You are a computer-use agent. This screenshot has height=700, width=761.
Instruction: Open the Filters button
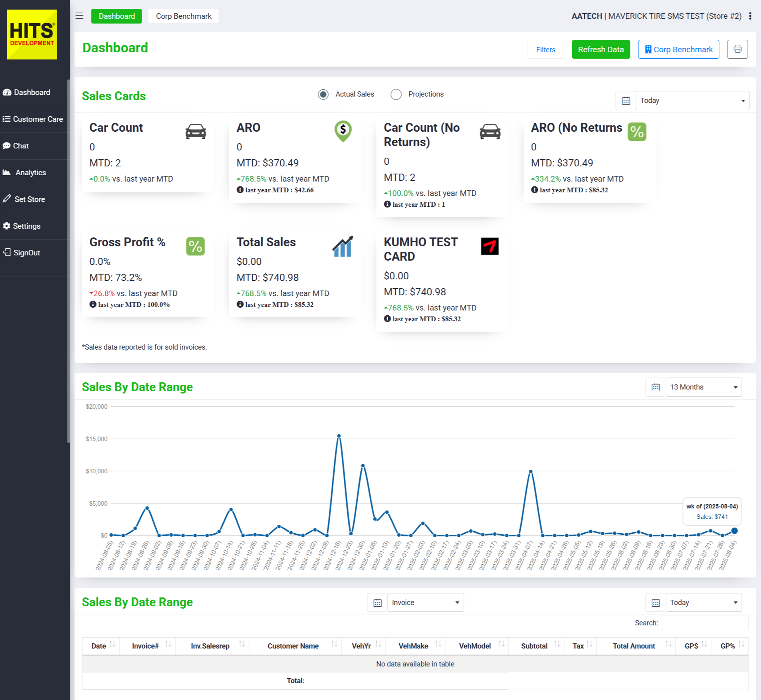[x=545, y=49]
